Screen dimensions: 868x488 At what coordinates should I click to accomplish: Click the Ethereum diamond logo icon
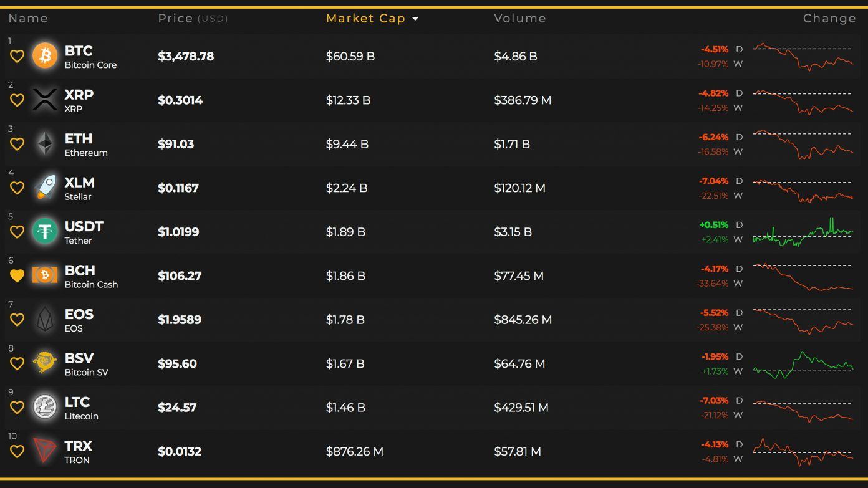45,144
